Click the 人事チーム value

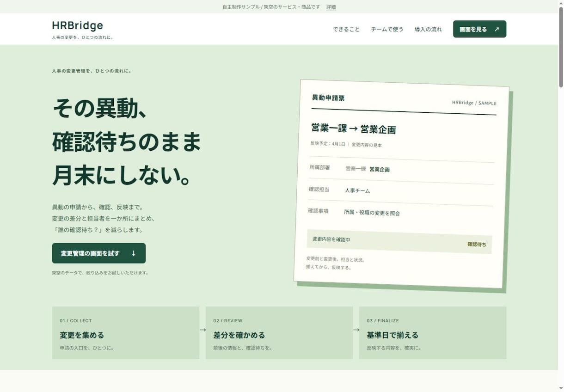(x=357, y=190)
